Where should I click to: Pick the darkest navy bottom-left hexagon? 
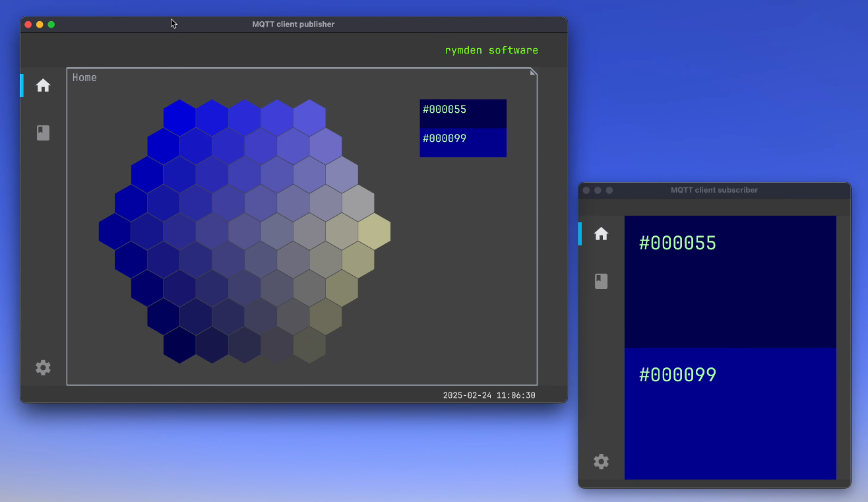(179, 345)
